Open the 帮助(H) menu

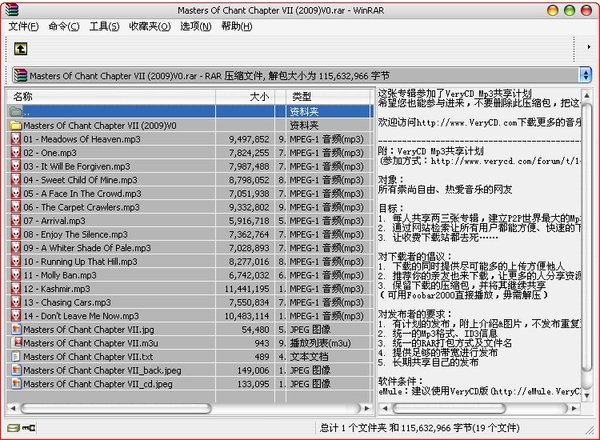click(x=236, y=26)
